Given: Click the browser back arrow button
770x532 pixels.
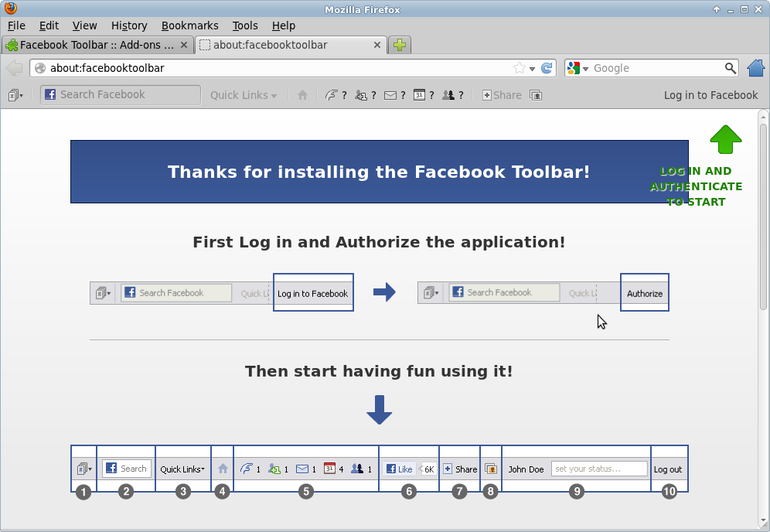Looking at the screenshot, I should (x=14, y=68).
